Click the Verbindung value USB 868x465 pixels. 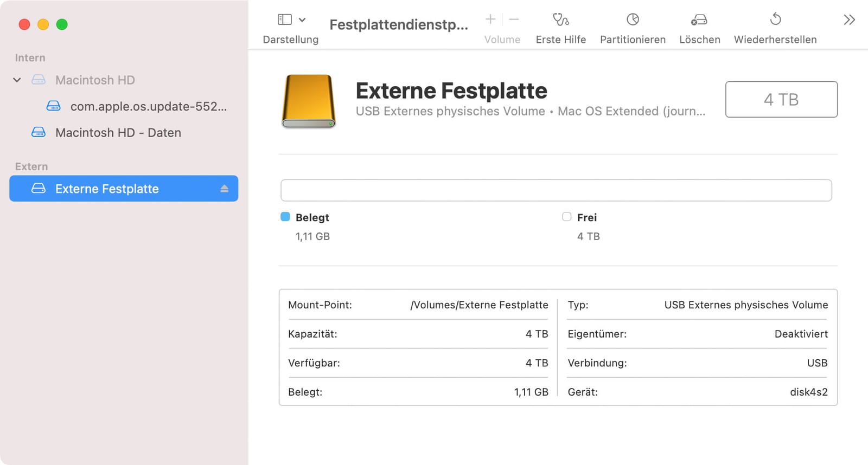tap(817, 363)
